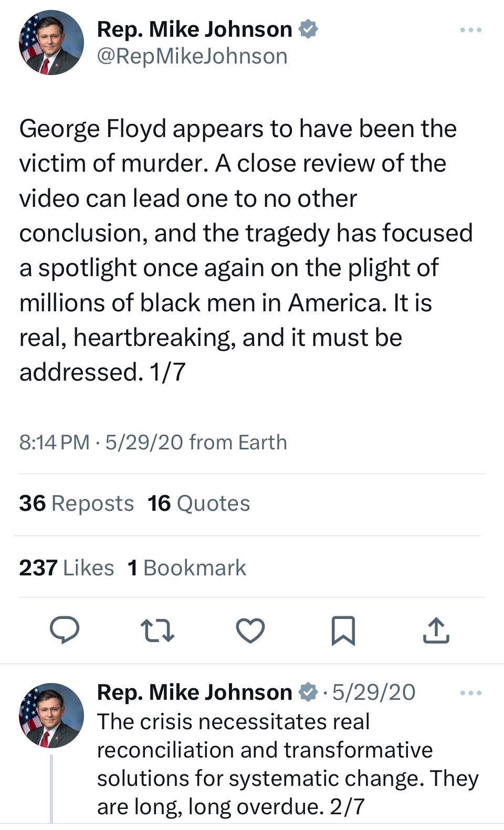504x830 pixels.
Task: Tap the 5/29/20 date on the reply tweet
Action: click(x=373, y=692)
